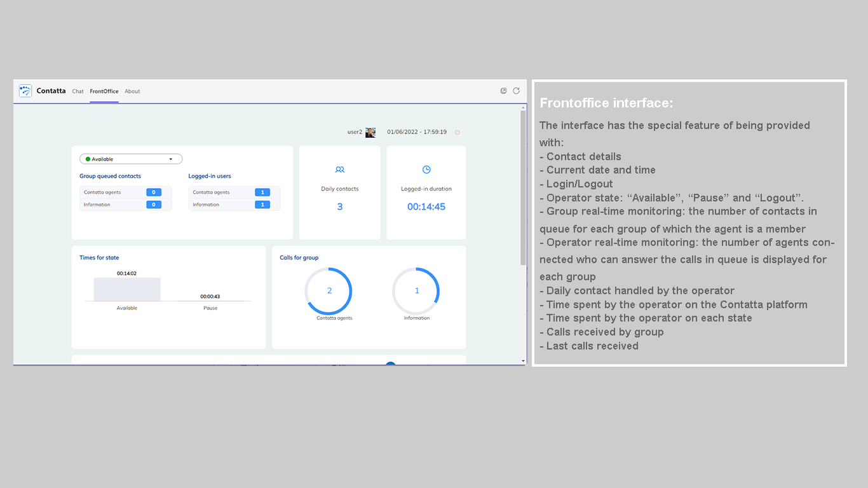This screenshot has width=868, height=488.
Task: Click the user2 username label
Action: click(x=355, y=132)
